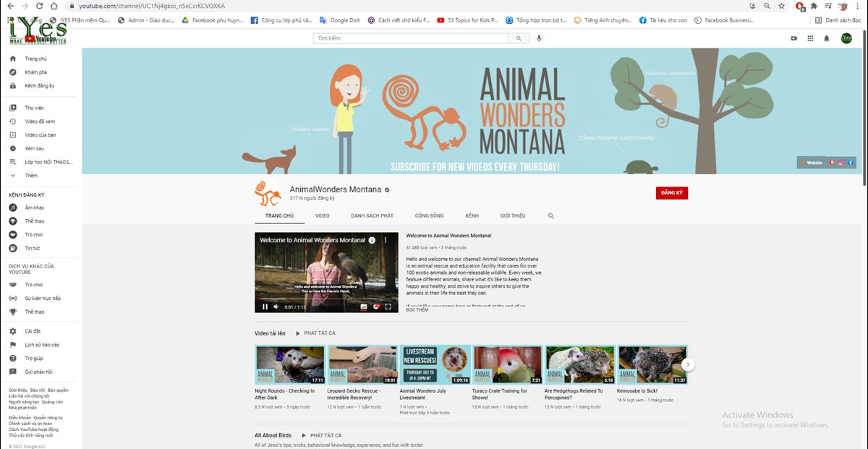Pause the channel trailer video
868x449 pixels.
click(265, 307)
